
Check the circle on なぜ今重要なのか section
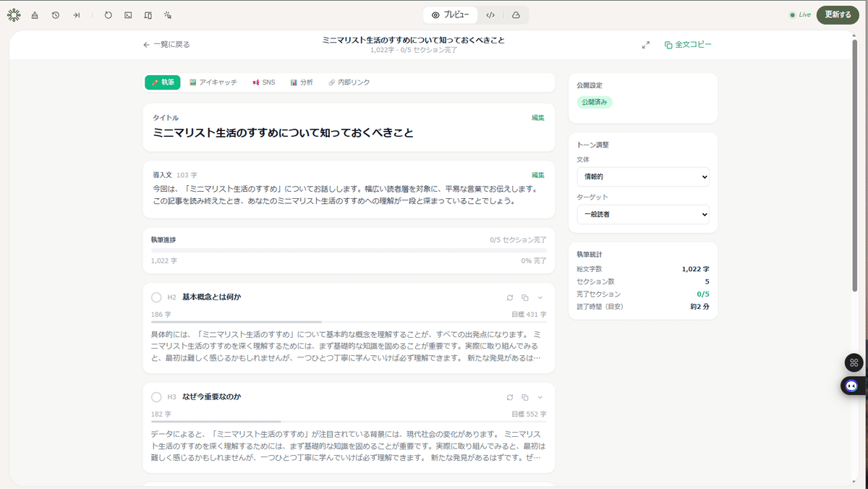156,396
